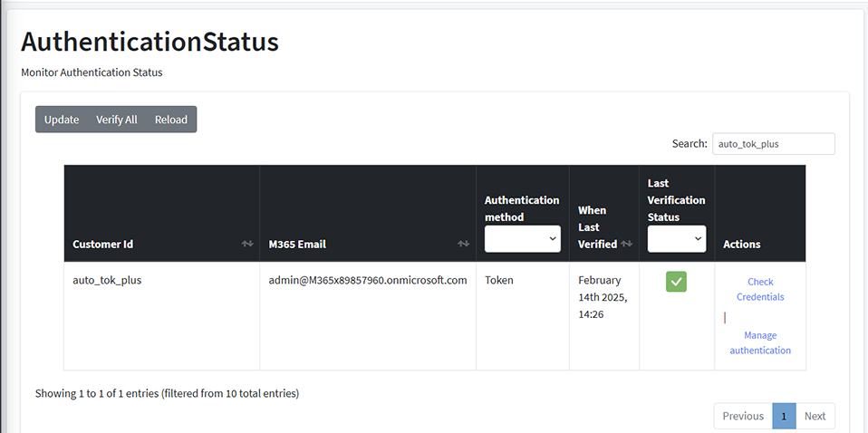
Task: Click the Actions column header
Action: click(x=760, y=214)
